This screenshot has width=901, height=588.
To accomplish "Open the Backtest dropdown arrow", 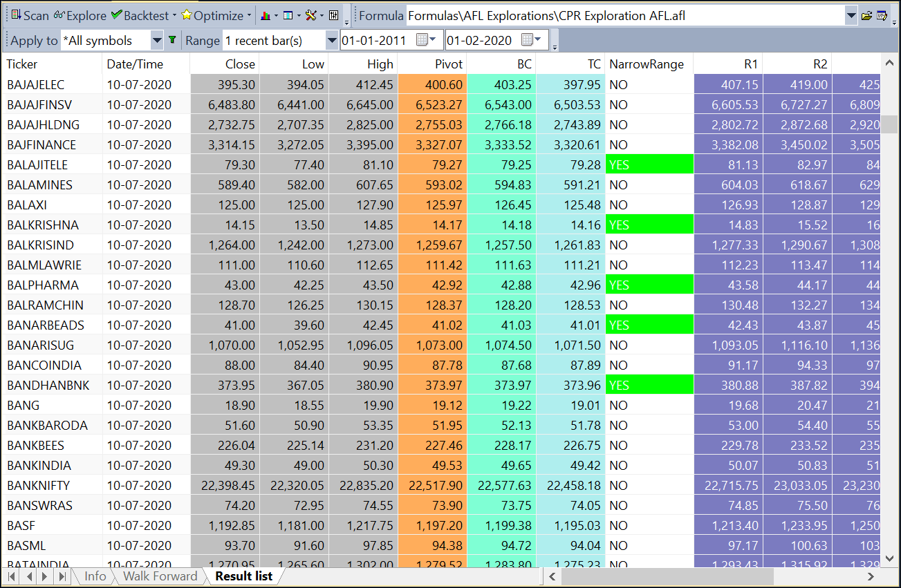I will pyautogui.click(x=175, y=15).
